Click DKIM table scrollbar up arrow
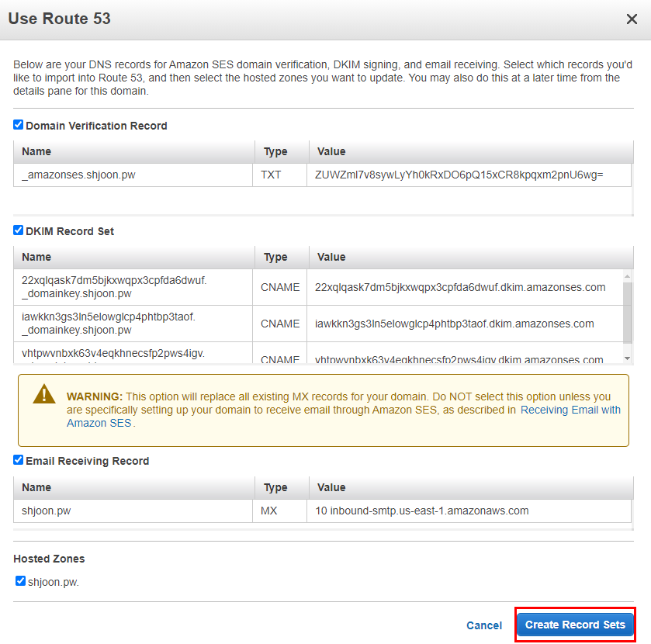This screenshot has height=644, width=651. tap(628, 276)
